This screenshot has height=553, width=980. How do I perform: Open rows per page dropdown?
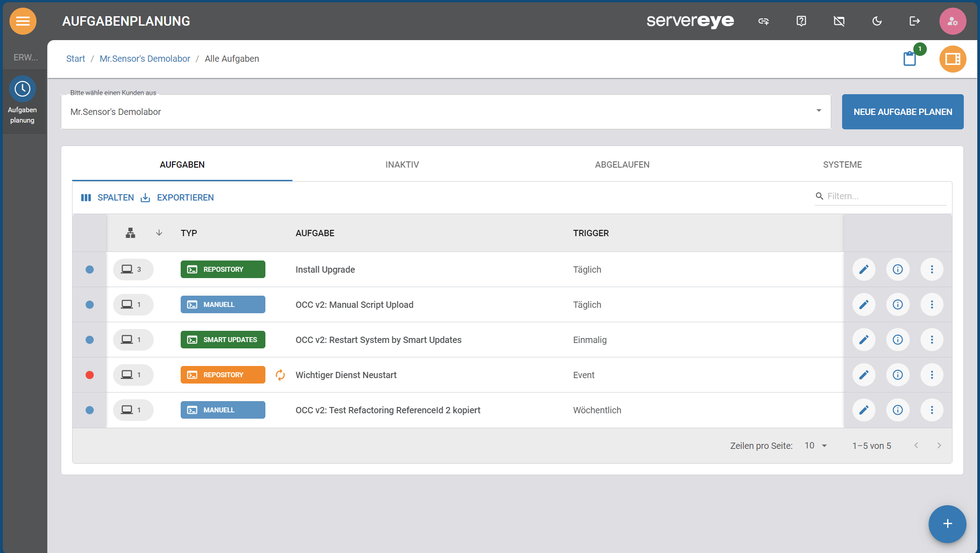[x=816, y=446]
